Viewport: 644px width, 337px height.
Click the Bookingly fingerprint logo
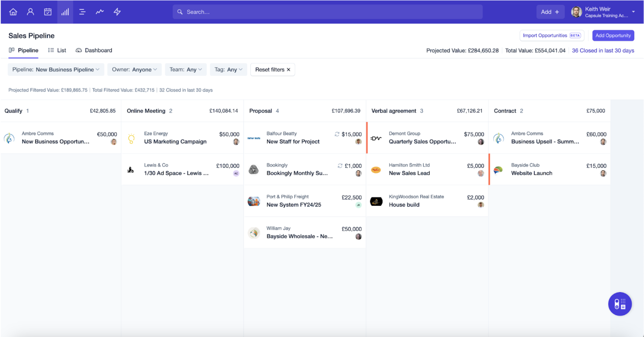coord(254,170)
